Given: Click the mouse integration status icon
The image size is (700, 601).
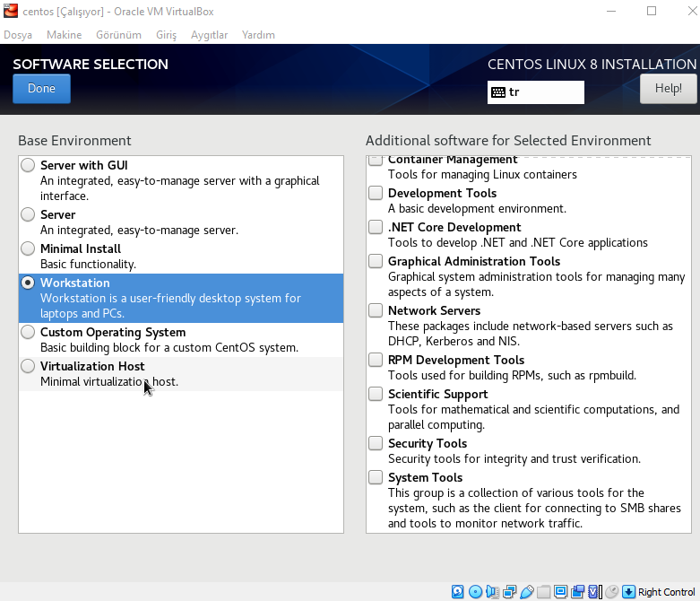Looking at the screenshot, I should tap(612, 592).
